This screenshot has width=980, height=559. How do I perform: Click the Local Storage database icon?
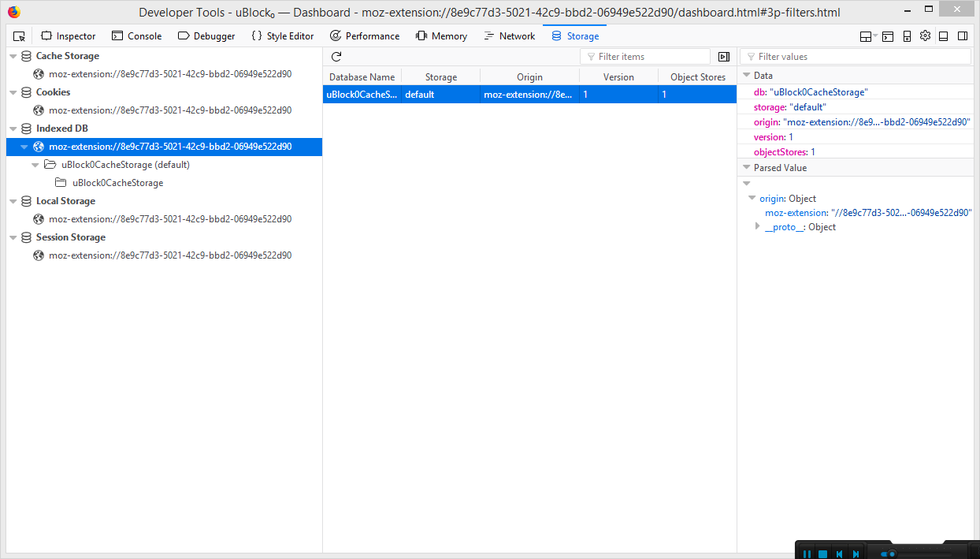26,201
